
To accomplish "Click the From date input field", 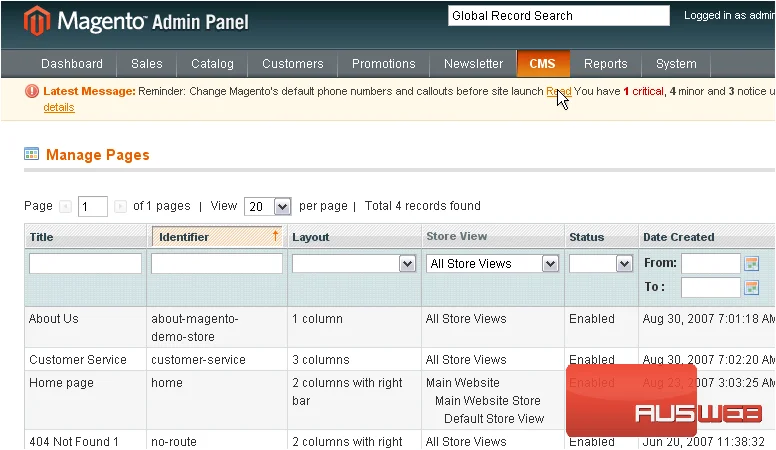I will coord(711,263).
